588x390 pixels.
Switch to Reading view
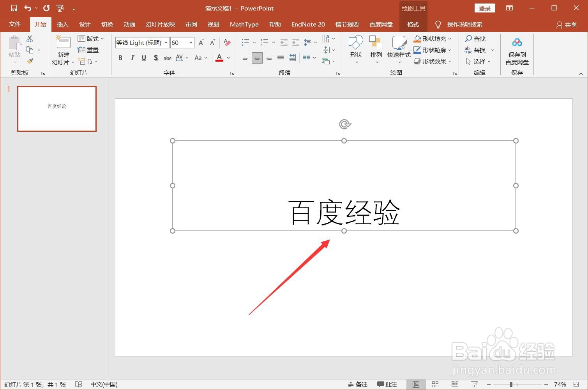pos(455,385)
